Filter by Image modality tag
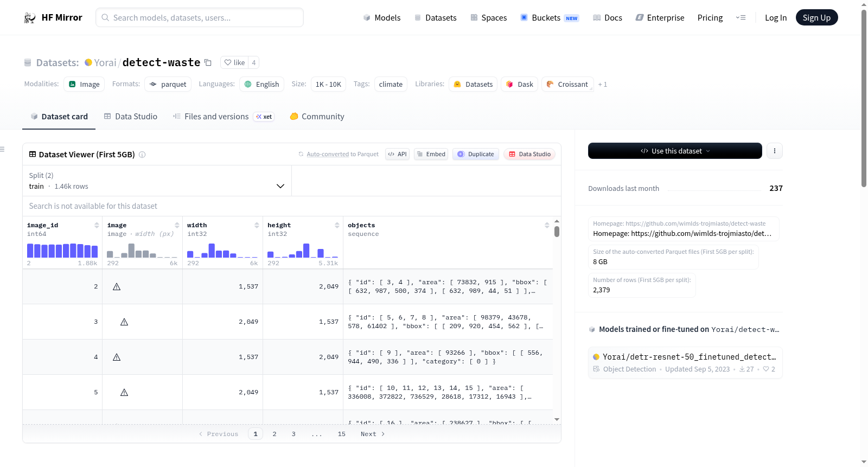Screen dimensions: 868x467 point(84,84)
